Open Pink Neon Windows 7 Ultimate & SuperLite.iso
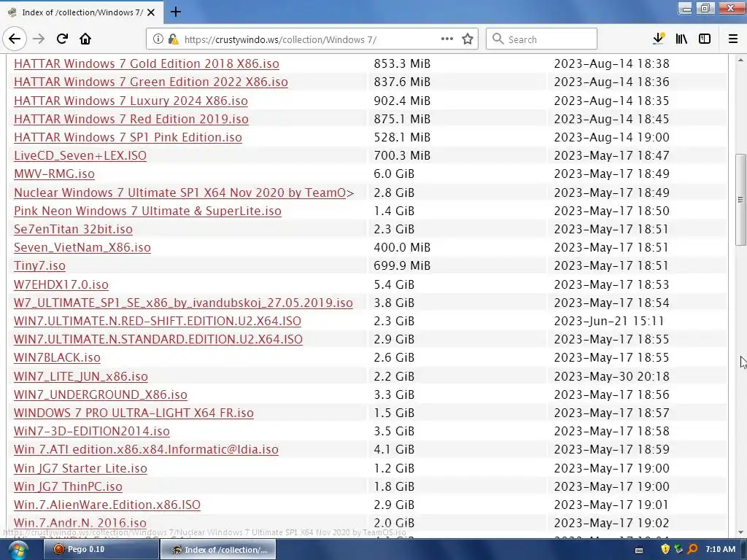This screenshot has width=747, height=560. coord(147,211)
